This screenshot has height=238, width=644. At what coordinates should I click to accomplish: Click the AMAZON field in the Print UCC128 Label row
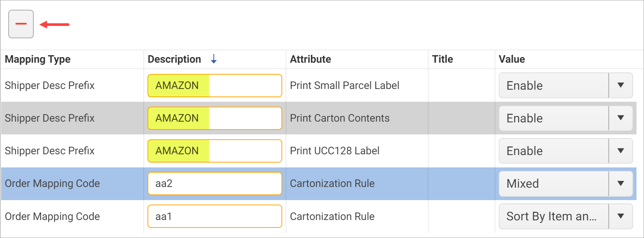coord(214,151)
